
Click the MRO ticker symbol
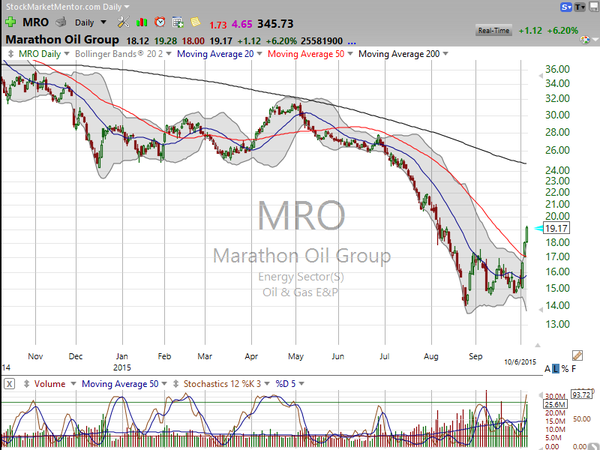(x=36, y=22)
